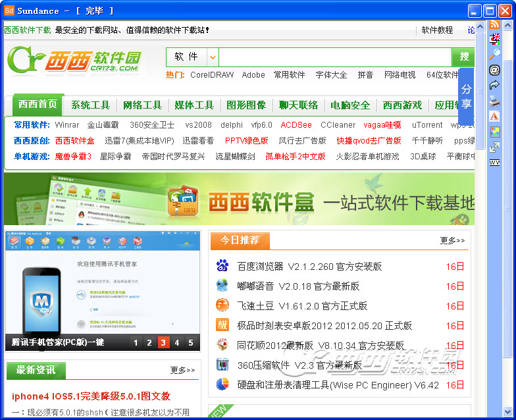Image resolution: width=516 pixels, height=420 pixels.
Task: Click the 西西软件下载 link at top left
Action: [x=28, y=30]
